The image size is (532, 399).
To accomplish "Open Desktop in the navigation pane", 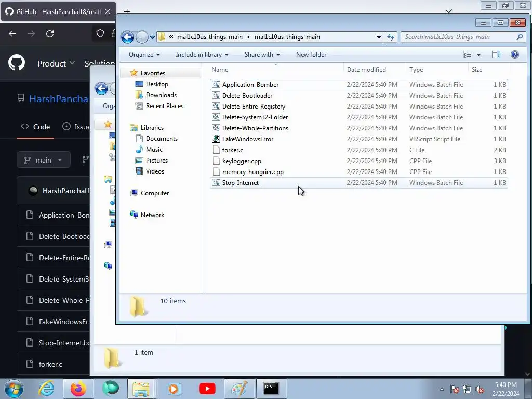I will point(157,84).
